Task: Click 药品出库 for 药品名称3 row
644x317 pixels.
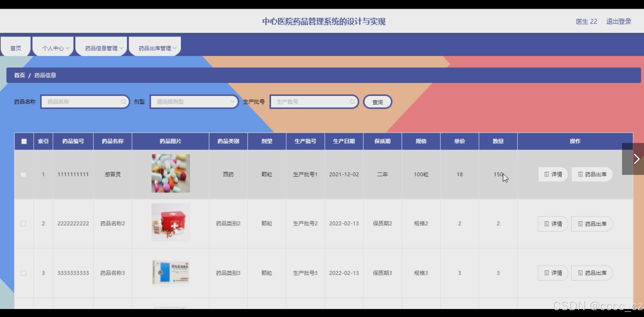Action: [592, 273]
